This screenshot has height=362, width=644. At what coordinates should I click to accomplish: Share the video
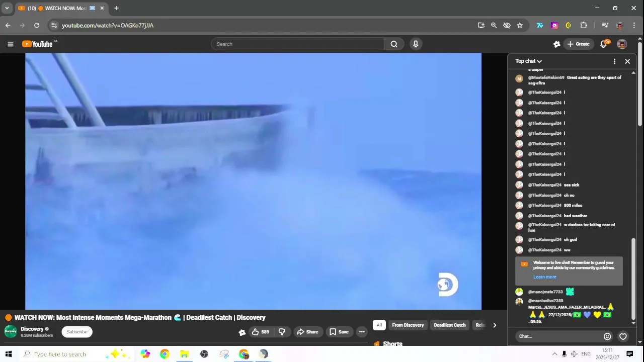click(x=307, y=332)
